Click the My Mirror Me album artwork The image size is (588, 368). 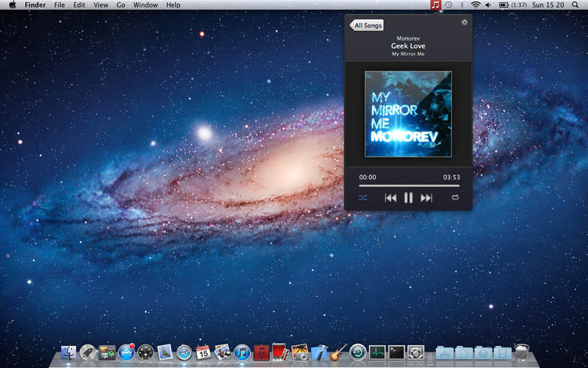click(x=409, y=114)
